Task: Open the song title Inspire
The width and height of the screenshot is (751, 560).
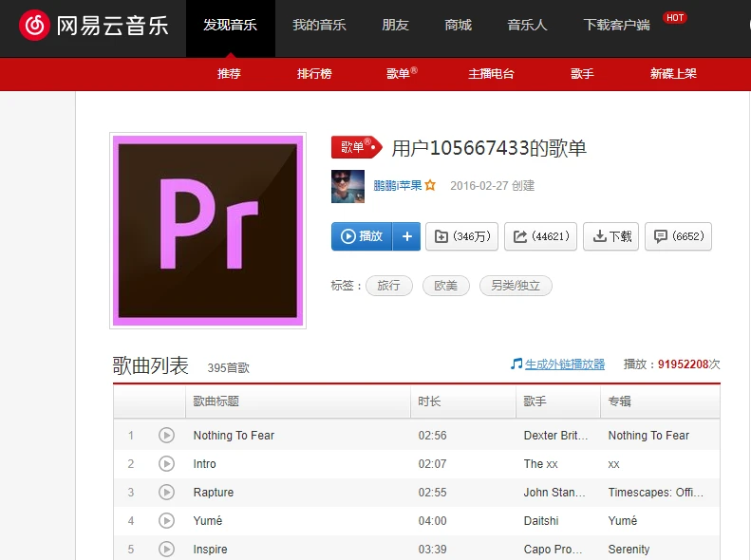Action: 210,549
